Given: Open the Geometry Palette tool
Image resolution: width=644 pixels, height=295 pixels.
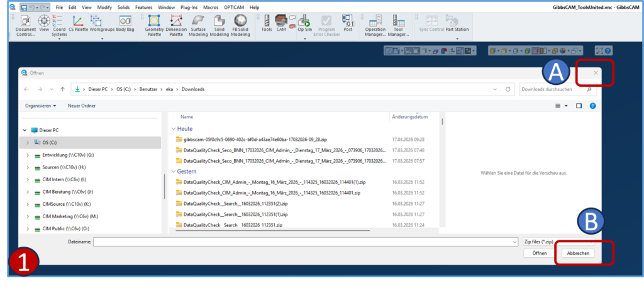Looking at the screenshot, I should (154, 25).
